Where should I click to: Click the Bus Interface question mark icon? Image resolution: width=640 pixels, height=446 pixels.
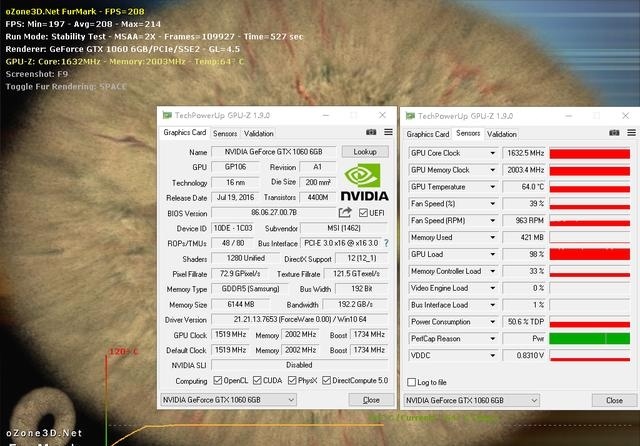[x=386, y=243]
